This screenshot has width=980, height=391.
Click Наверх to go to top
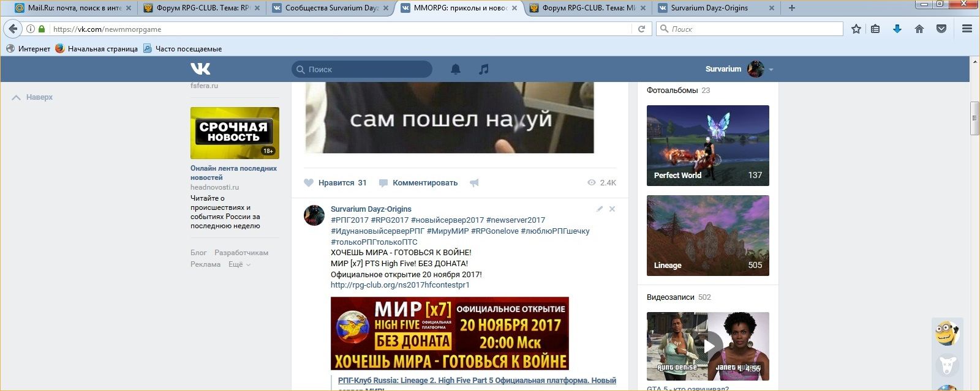pyautogui.click(x=33, y=97)
